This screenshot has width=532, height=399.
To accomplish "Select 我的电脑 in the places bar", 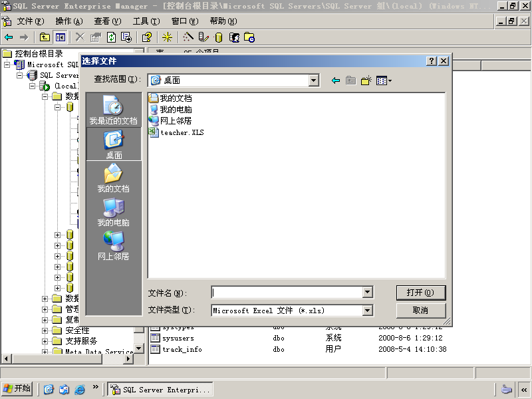I will [113, 212].
